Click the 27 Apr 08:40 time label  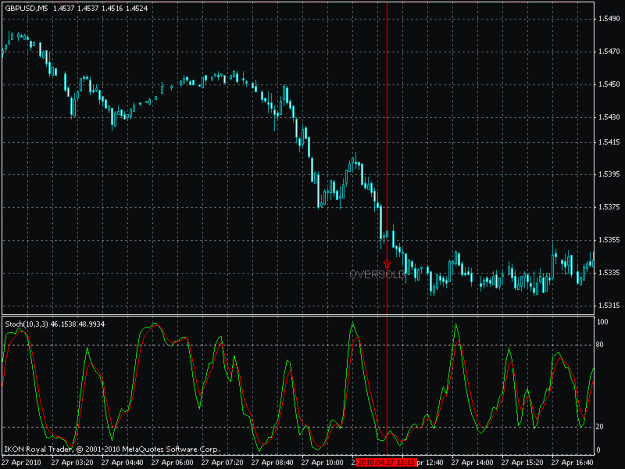[x=272, y=463]
